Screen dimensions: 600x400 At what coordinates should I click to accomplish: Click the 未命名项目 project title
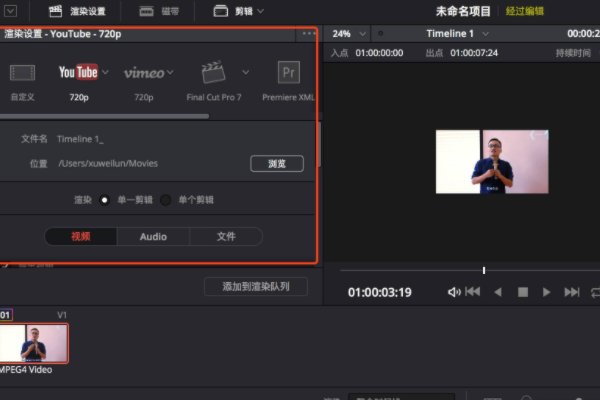(463, 11)
